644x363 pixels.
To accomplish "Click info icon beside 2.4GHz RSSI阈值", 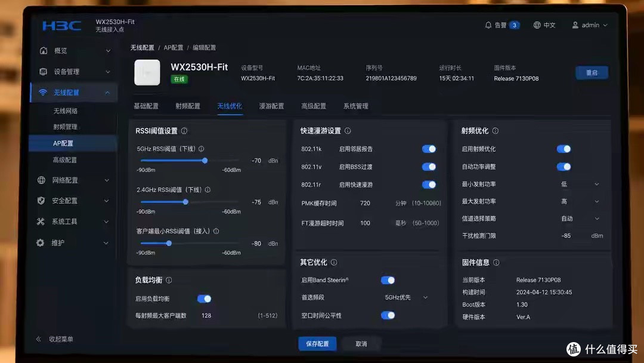I will tap(208, 189).
